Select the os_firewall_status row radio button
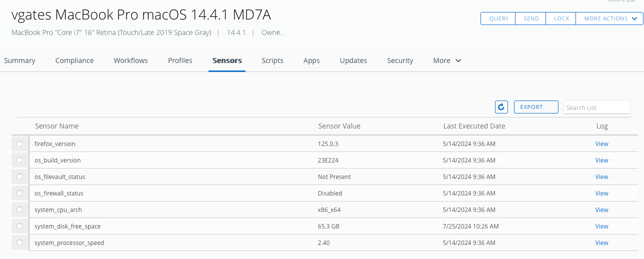 coord(19,193)
